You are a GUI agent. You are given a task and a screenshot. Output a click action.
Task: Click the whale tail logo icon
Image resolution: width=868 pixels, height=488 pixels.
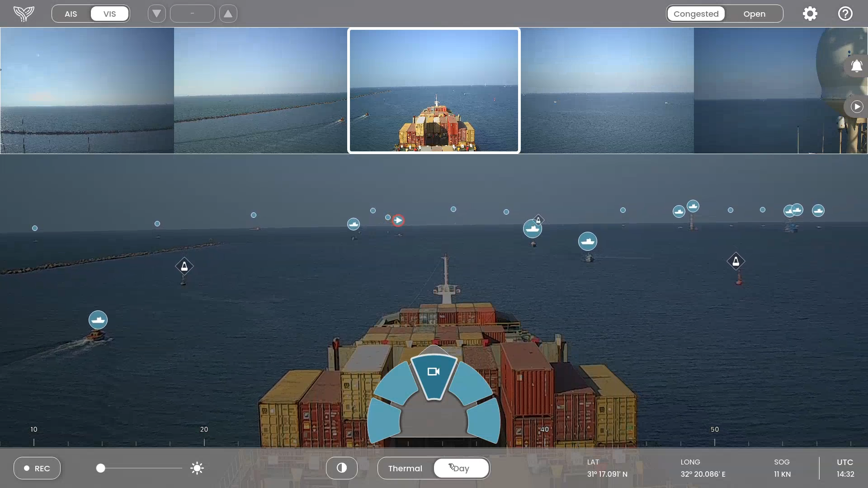[x=24, y=14]
